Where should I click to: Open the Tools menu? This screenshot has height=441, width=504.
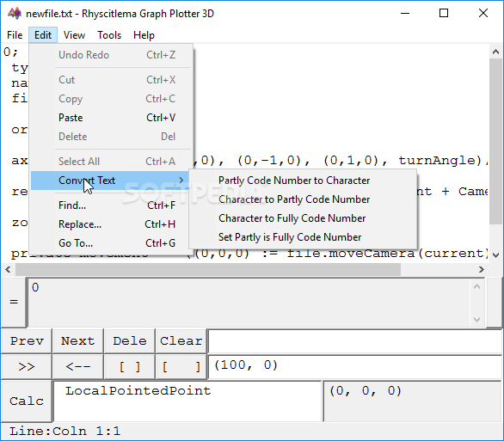point(109,35)
